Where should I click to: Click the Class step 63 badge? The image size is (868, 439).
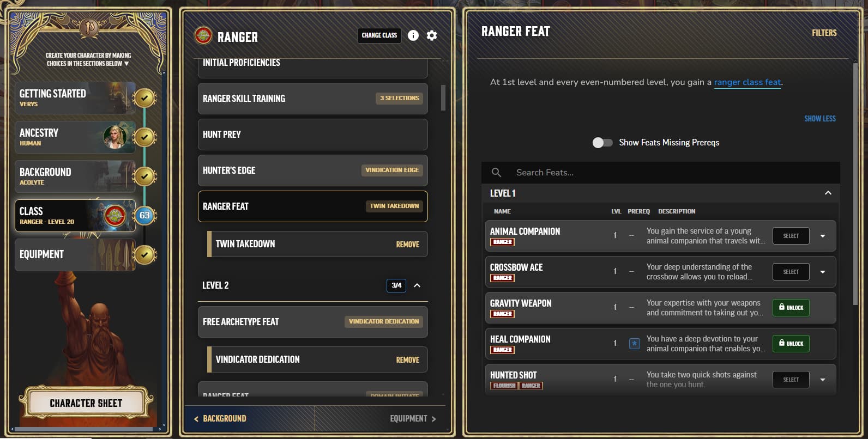(144, 216)
